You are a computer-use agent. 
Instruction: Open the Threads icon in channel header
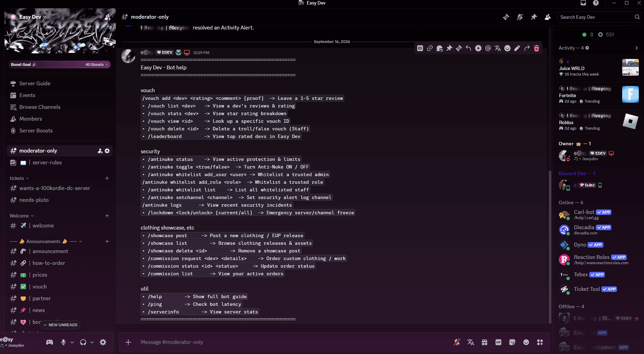coord(506,17)
